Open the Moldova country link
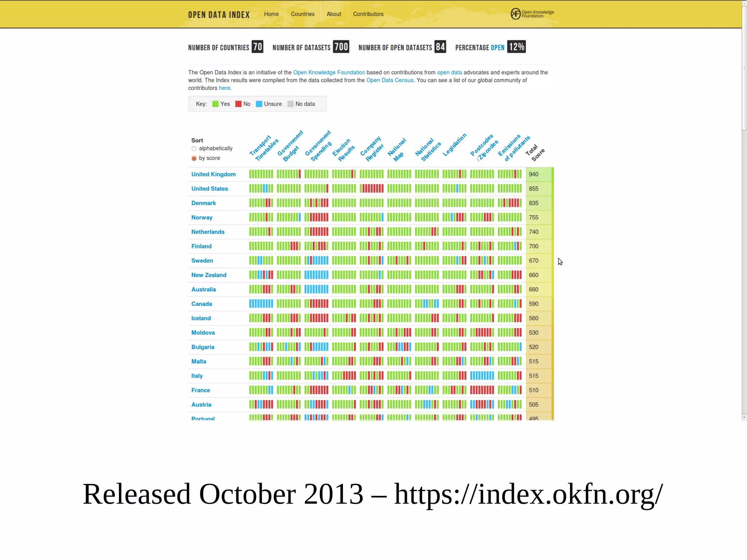747x560 pixels. pos(203,333)
